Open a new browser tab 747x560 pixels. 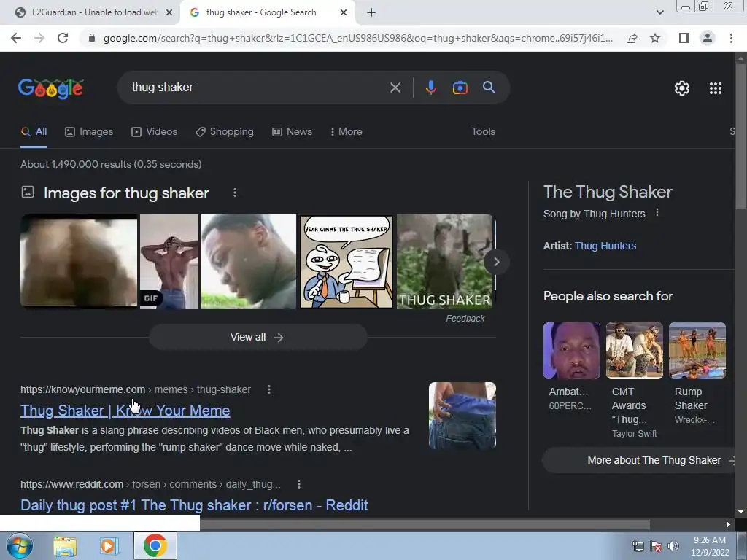tap(371, 12)
